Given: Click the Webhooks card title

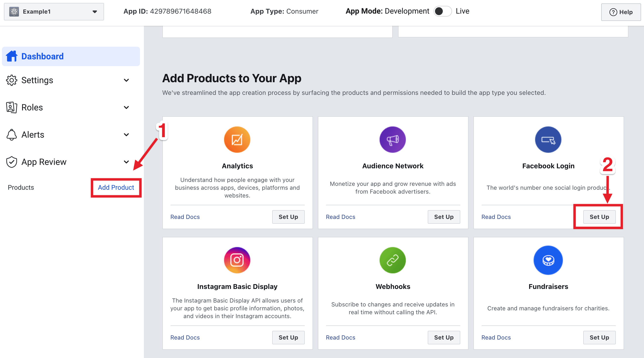Looking at the screenshot, I should click(x=393, y=286).
